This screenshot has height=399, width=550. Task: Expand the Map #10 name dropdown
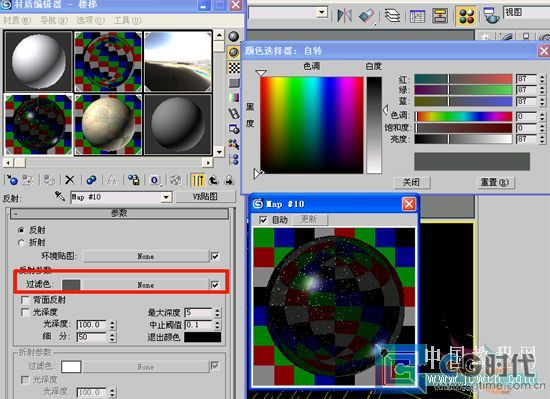[x=166, y=197]
